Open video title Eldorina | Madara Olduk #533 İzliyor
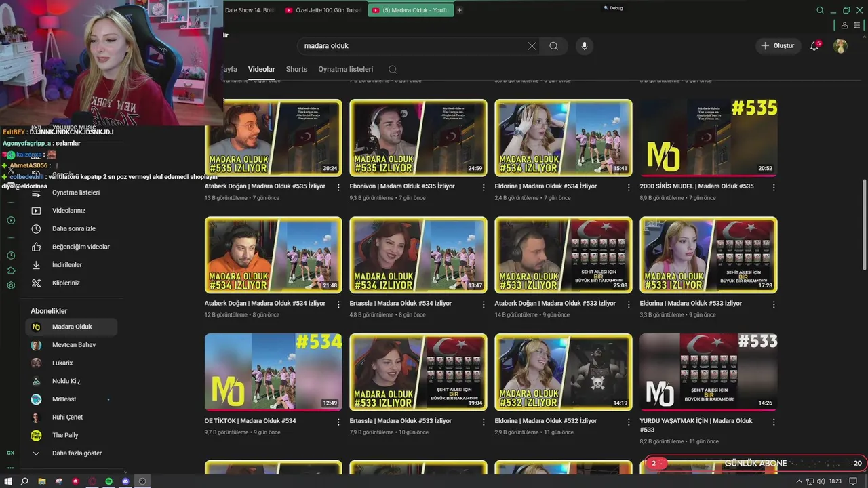This screenshot has height=488, width=868. (x=691, y=304)
